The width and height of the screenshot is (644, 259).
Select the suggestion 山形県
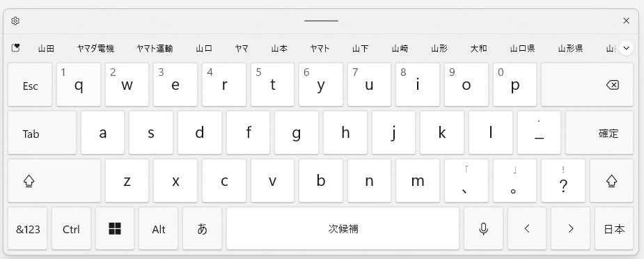click(570, 49)
